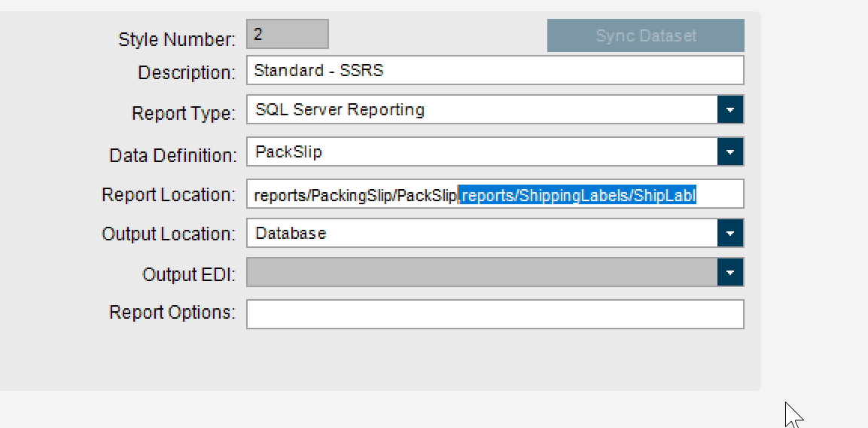Focus the Description field with Standard - SSRS
This screenshot has width=868, height=428.
[x=495, y=70]
